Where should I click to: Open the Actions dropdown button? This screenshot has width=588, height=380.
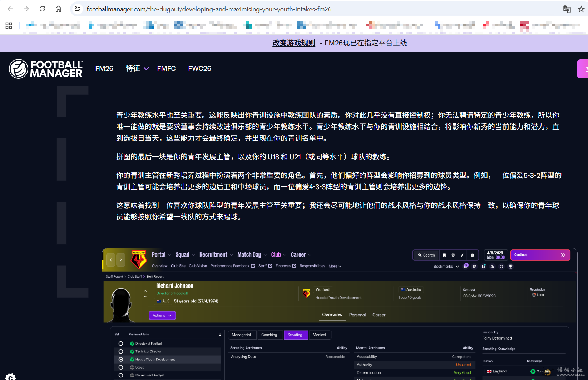162,315
